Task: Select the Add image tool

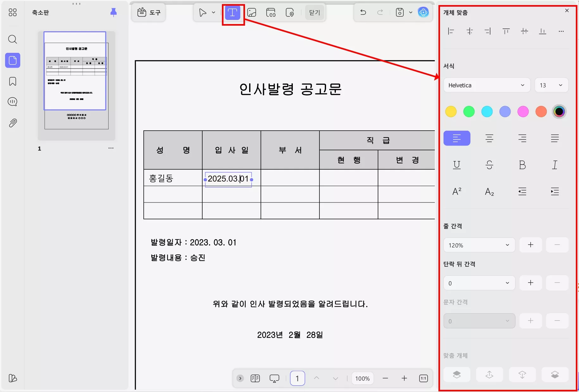Action: click(x=252, y=13)
